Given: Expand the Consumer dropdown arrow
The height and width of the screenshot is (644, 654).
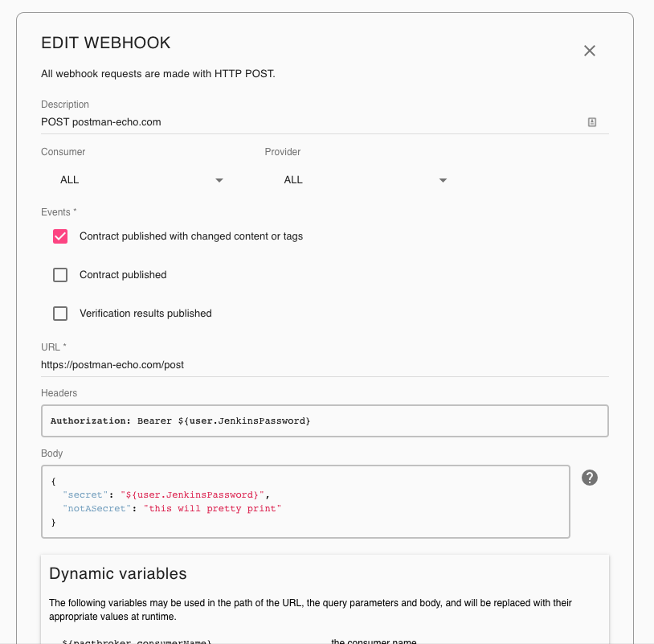Looking at the screenshot, I should tap(219, 180).
